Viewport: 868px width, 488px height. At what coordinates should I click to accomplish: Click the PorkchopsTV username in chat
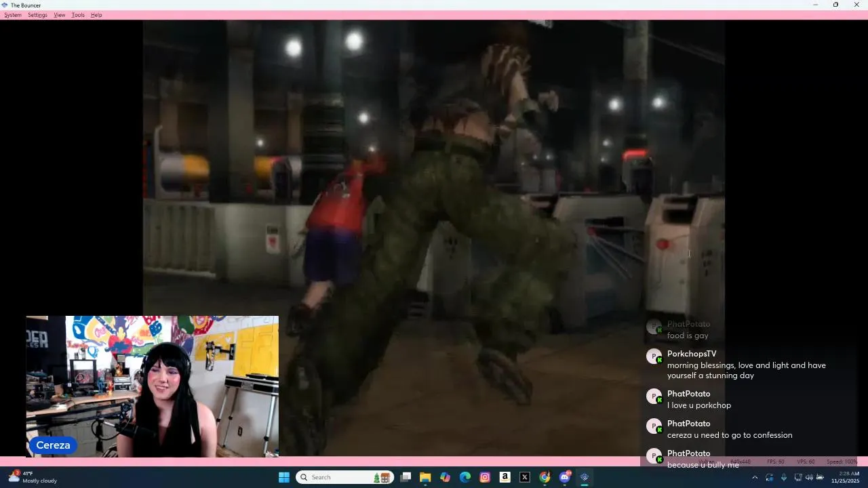pyautogui.click(x=692, y=354)
